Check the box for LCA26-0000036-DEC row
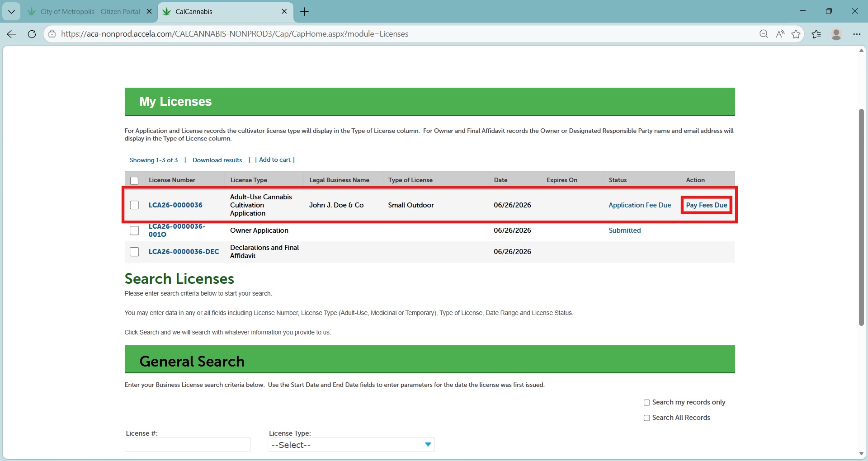This screenshot has width=868, height=461. 134,252
